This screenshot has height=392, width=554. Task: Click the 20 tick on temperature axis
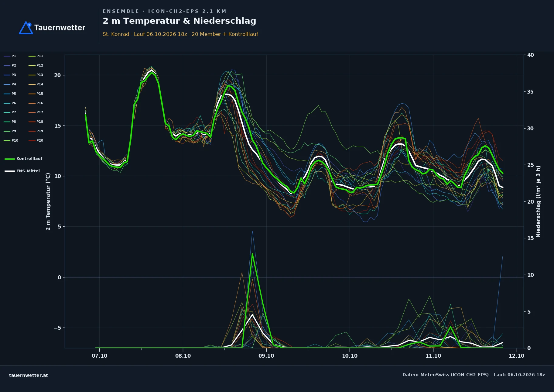pyautogui.click(x=57, y=75)
